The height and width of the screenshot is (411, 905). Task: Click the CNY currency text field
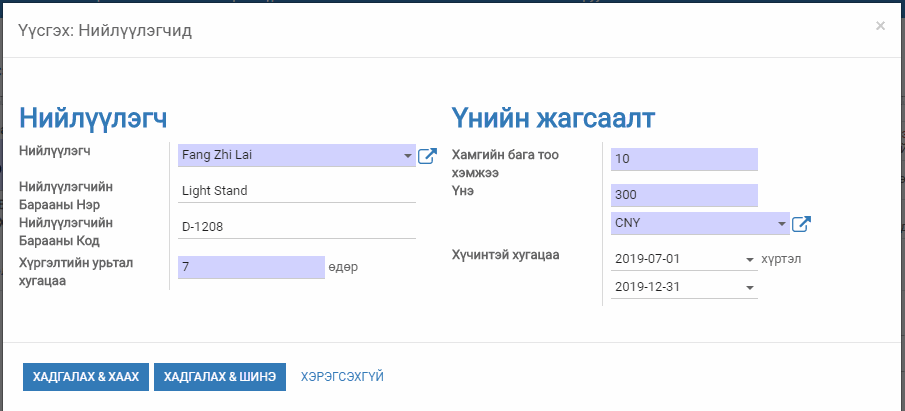[x=692, y=224]
